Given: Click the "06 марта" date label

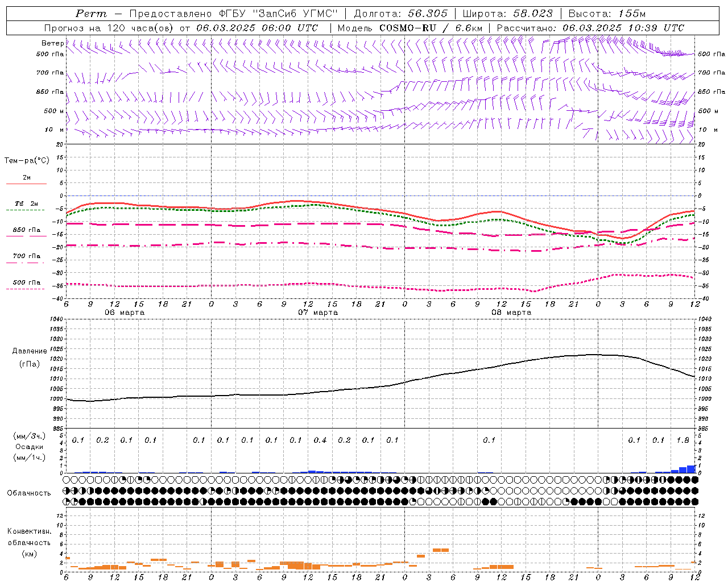Looking at the screenshot, I should [125, 313].
